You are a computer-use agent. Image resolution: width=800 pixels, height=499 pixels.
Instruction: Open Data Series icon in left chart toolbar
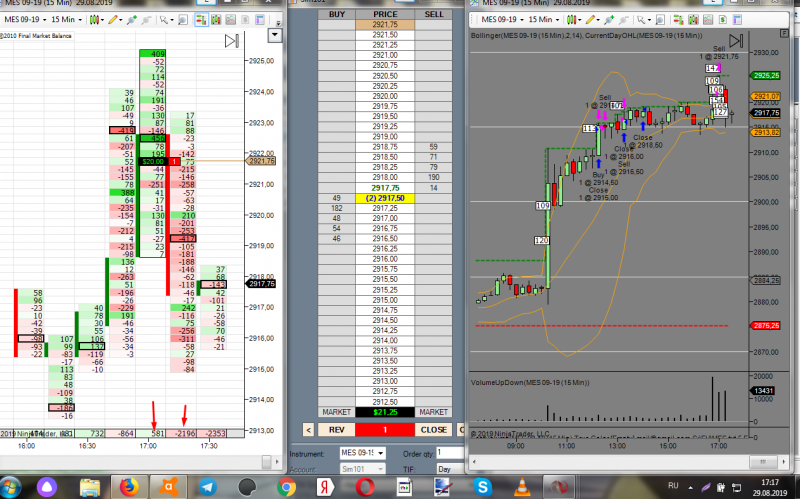(216, 19)
